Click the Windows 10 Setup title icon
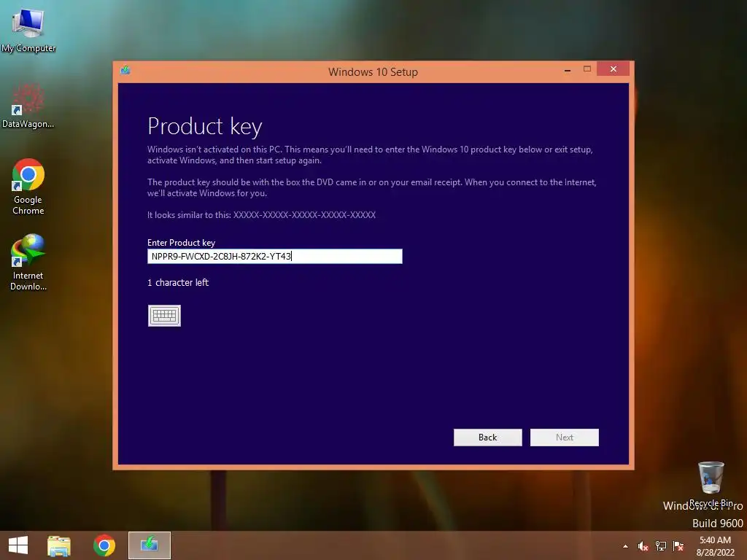The height and width of the screenshot is (560, 747). click(125, 71)
